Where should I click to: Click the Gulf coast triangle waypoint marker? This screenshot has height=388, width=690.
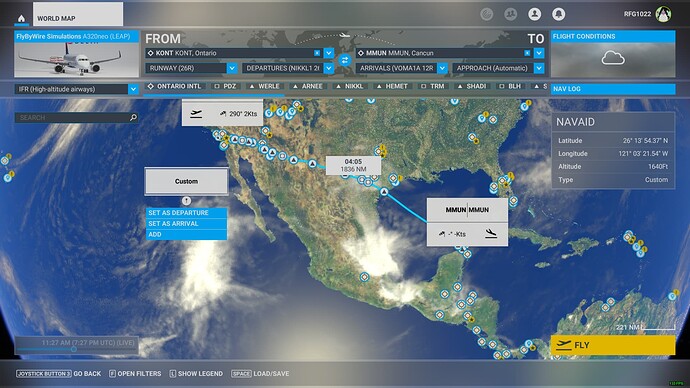point(384,192)
